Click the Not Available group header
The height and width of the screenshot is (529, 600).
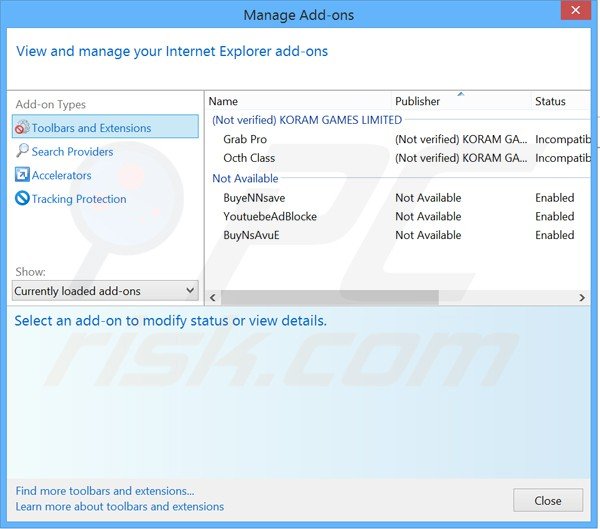245,178
